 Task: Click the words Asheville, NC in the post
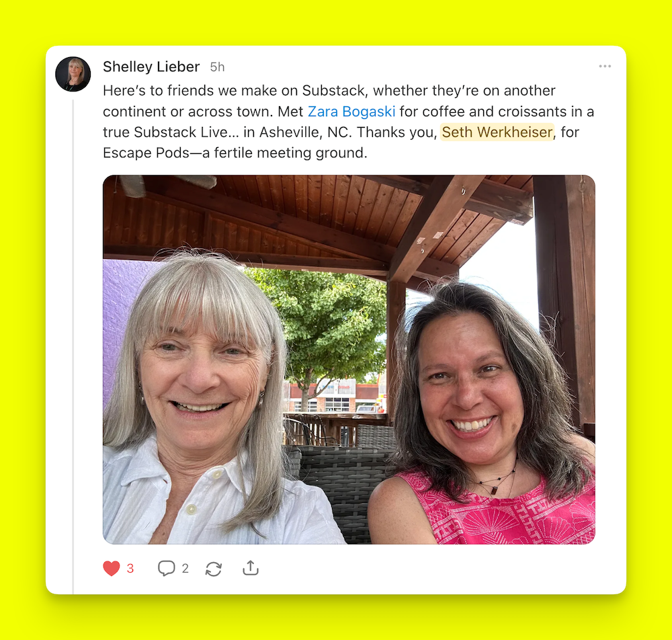[x=306, y=132]
